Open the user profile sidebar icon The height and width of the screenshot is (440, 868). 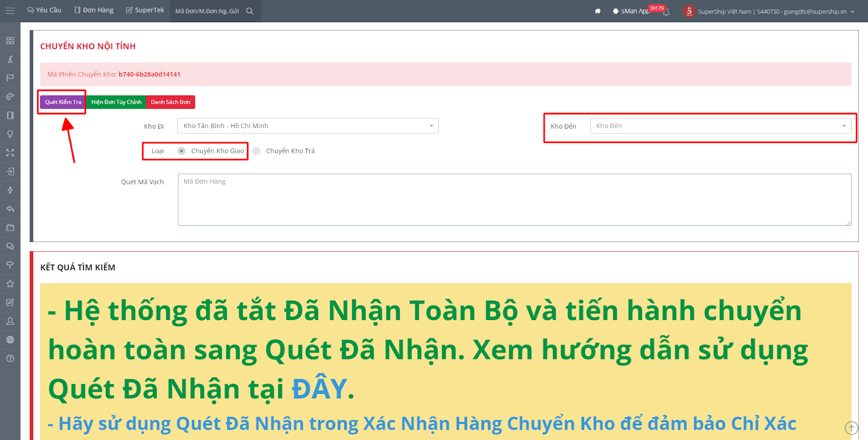point(10,321)
